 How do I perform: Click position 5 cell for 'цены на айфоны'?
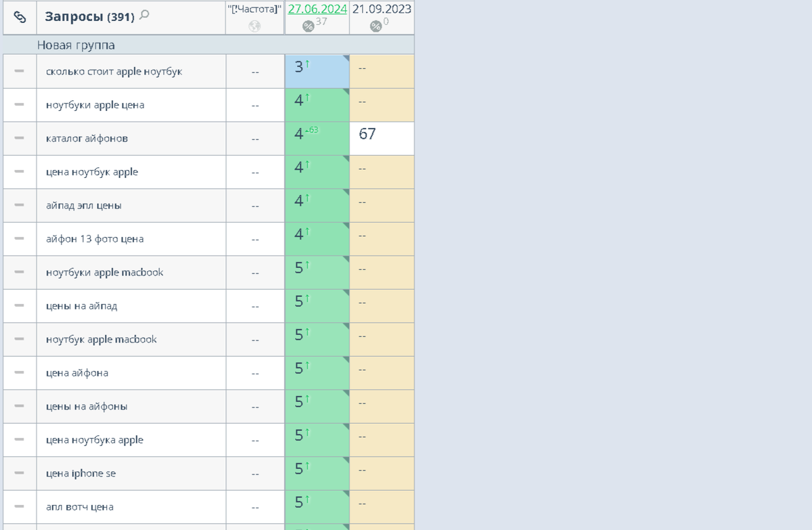coord(317,406)
